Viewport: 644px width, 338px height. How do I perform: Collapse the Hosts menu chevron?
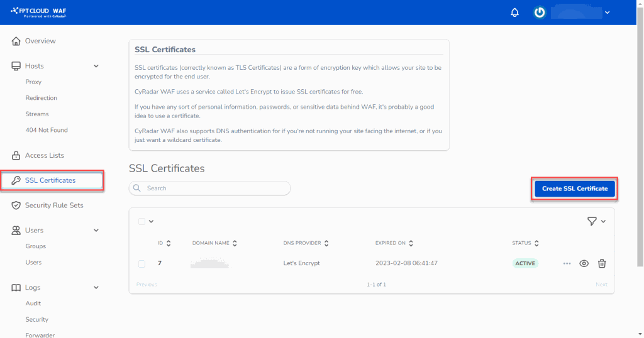click(96, 66)
